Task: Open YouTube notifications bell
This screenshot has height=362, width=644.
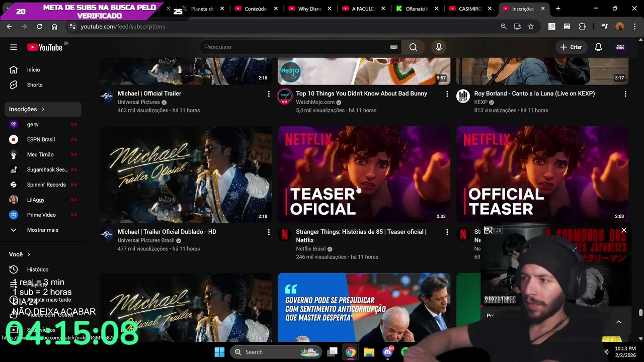Action: pos(598,47)
